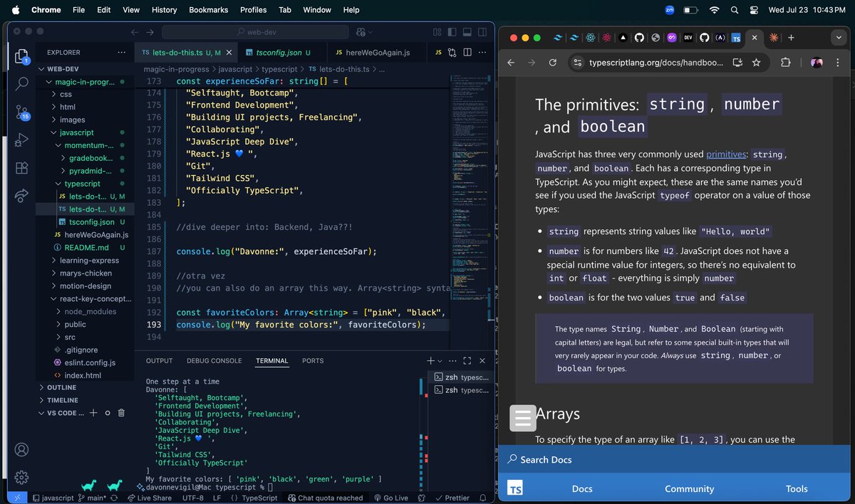The width and height of the screenshot is (855, 504).
Task: Click the Compare Changes icon in editor toolbar
Action: click(452, 53)
